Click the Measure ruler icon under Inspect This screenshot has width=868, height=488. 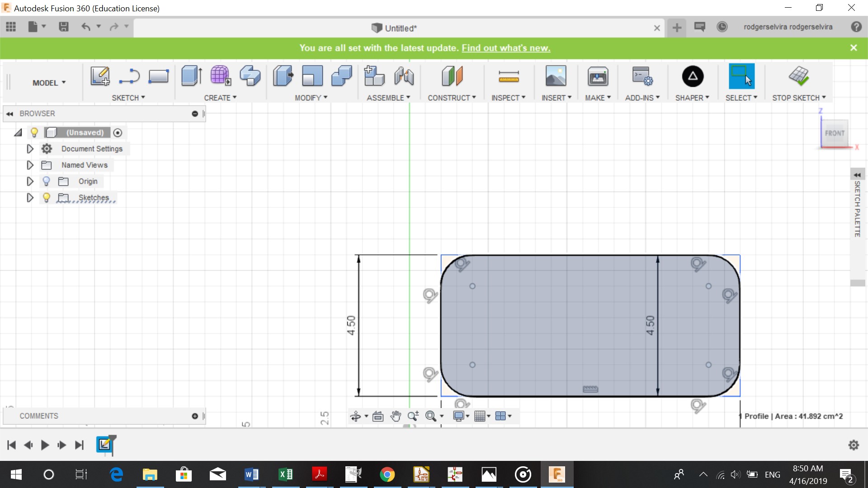509,76
